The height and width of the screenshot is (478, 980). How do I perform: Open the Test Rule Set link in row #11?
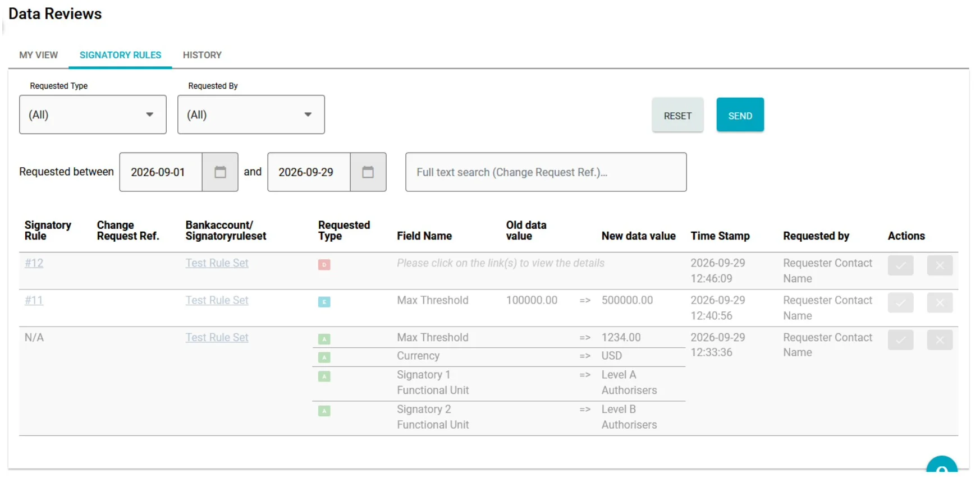point(217,300)
